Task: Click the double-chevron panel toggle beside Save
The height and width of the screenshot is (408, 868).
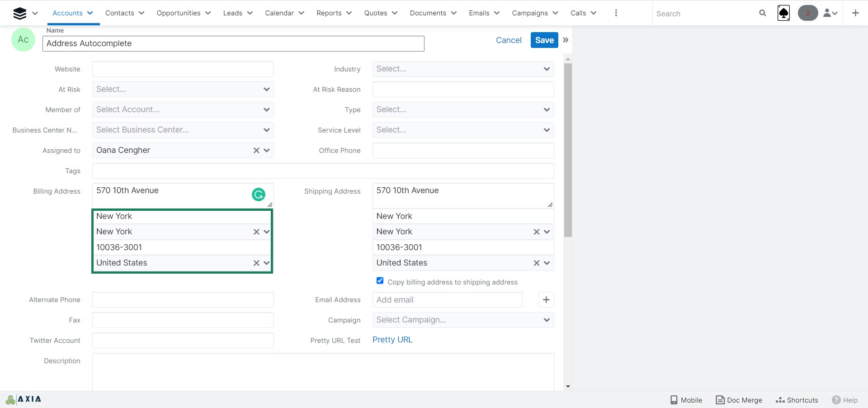Action: pos(566,40)
